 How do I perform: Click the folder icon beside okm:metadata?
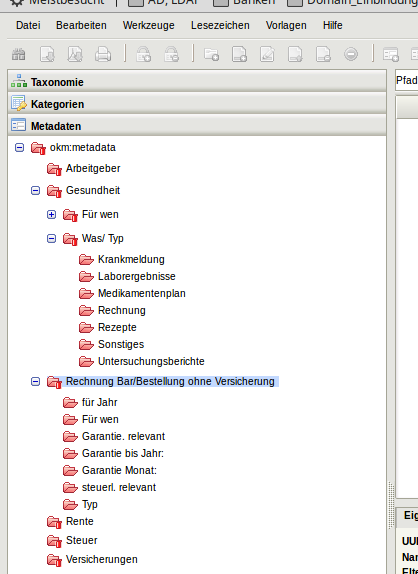tap(38, 148)
